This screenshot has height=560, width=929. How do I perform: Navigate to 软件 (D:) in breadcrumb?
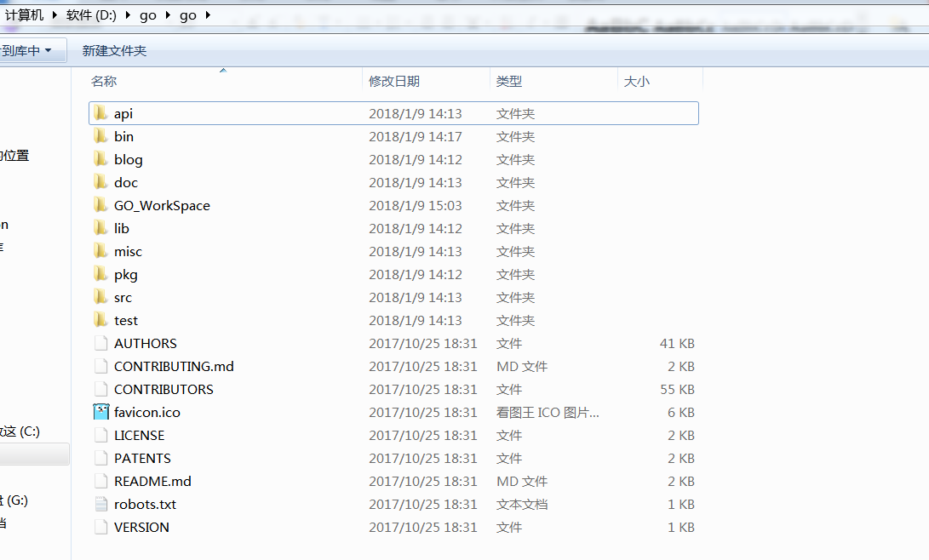(91, 14)
